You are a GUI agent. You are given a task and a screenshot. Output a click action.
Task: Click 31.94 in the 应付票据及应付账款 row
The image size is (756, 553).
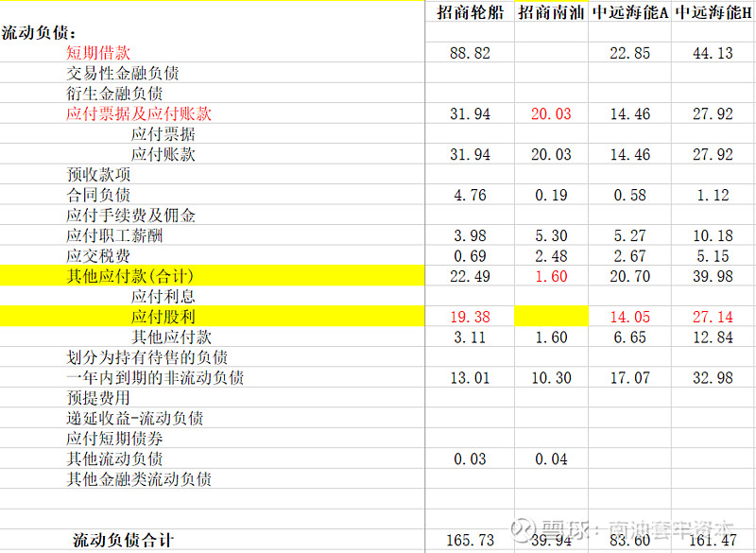click(470, 113)
